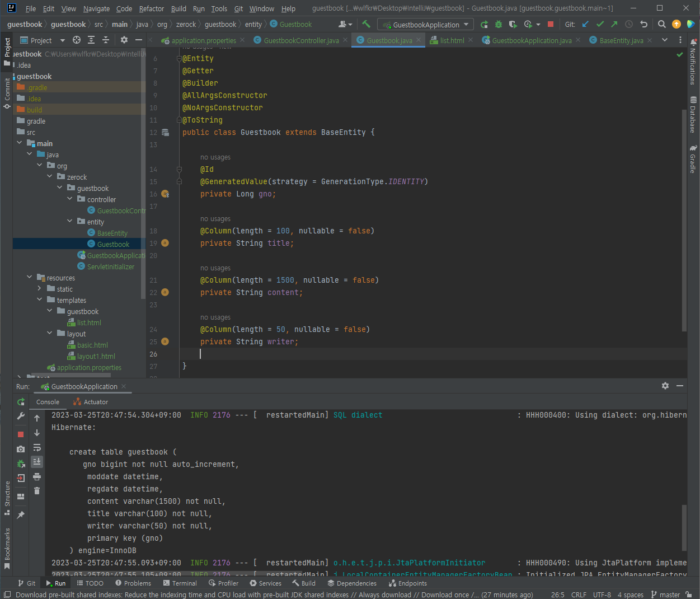The height and width of the screenshot is (599, 700).
Task: Expand All icon in Project panel header
Action: tap(91, 40)
